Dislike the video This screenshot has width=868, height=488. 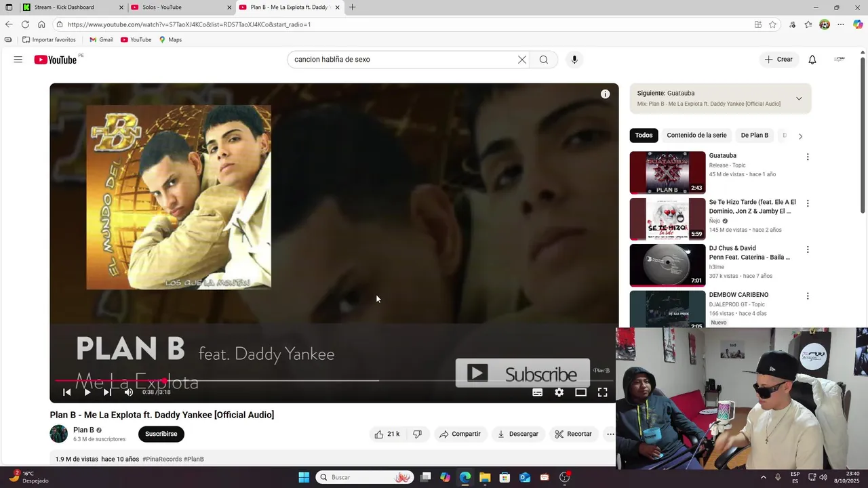pos(418,434)
